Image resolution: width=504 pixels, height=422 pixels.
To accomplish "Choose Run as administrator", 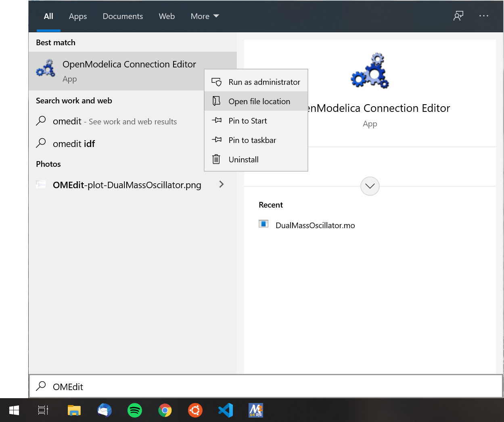I will coord(264,82).
